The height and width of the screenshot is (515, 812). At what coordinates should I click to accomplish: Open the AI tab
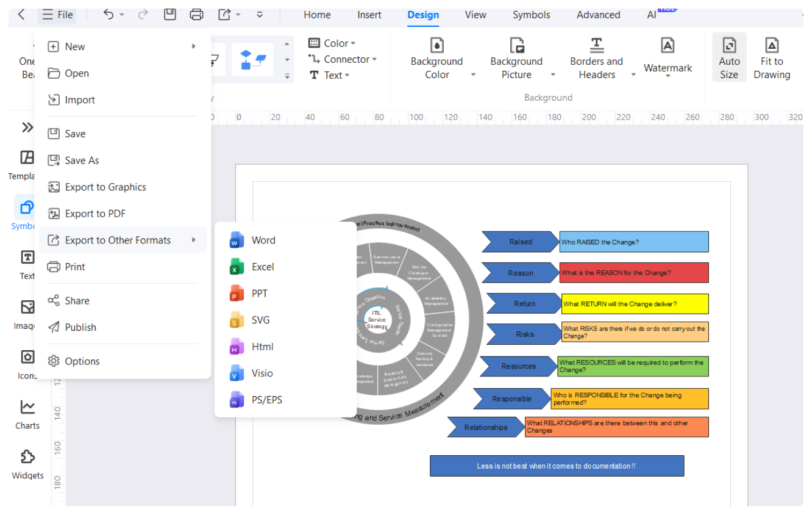pyautogui.click(x=652, y=15)
